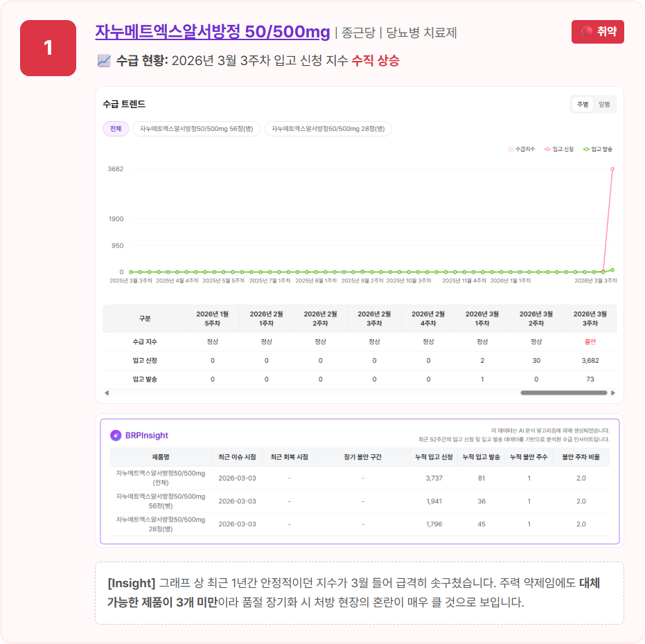This screenshot has height=644, width=645.
Task: Click the 최근 이슈 시점 column header
Action: coord(237,458)
